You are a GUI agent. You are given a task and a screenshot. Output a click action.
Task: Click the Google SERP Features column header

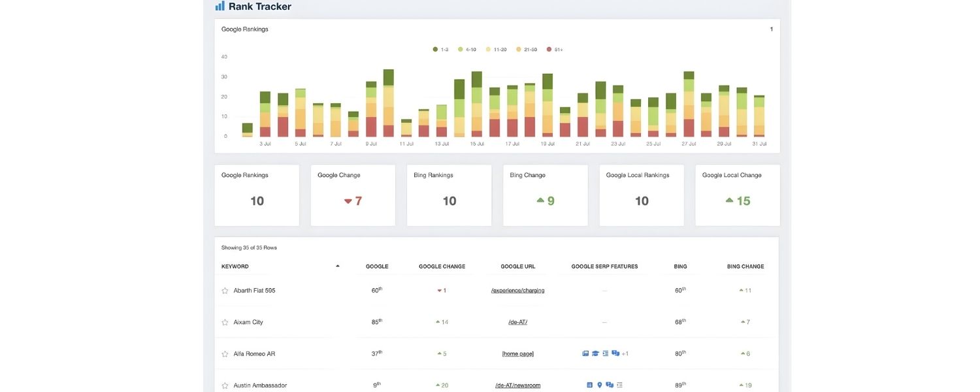tap(604, 267)
